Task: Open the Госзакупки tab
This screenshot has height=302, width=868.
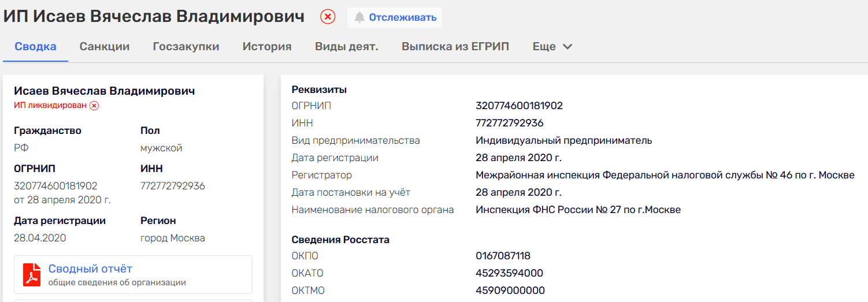Action: click(186, 47)
